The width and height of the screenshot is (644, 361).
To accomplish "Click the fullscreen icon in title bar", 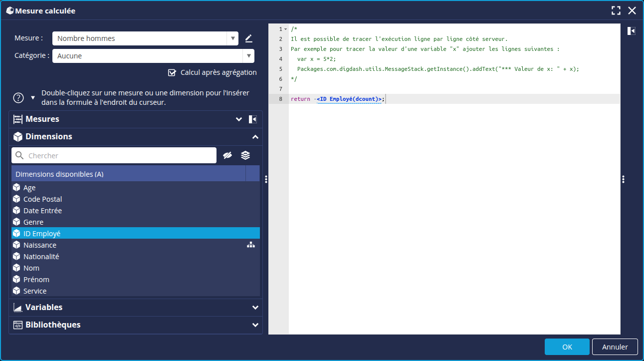I will [x=616, y=10].
